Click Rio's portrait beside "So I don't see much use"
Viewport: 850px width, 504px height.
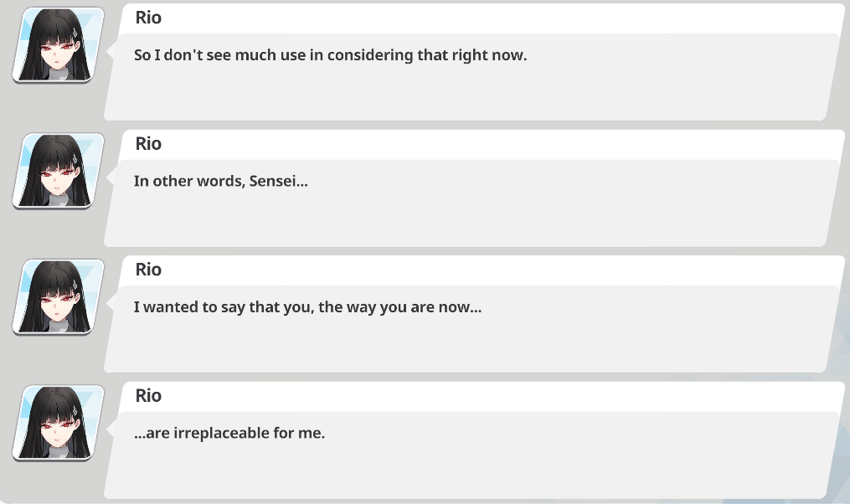click(x=58, y=45)
